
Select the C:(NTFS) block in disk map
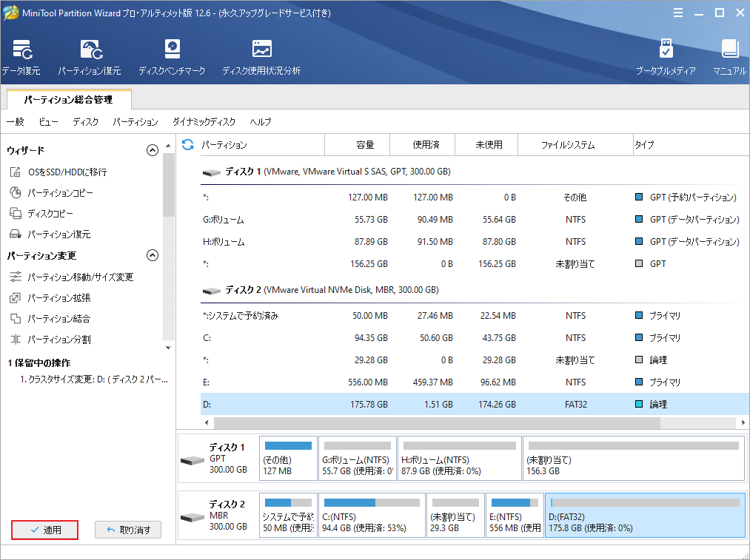click(372, 516)
